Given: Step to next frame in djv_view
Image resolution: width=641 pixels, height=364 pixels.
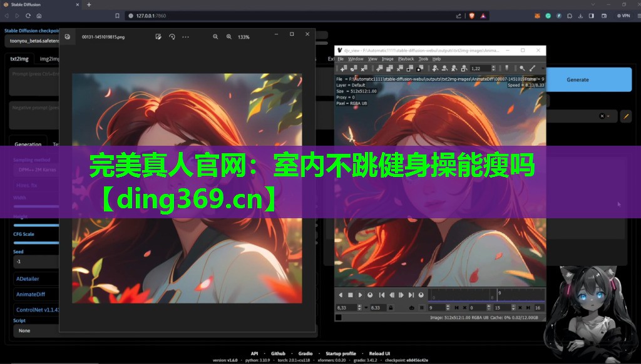Looking at the screenshot, I should pyautogui.click(x=401, y=295).
